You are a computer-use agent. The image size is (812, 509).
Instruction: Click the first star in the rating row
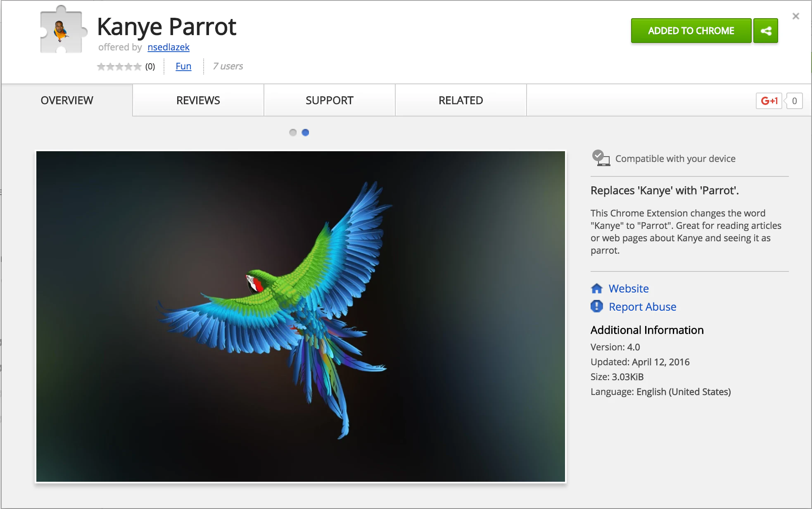click(100, 66)
